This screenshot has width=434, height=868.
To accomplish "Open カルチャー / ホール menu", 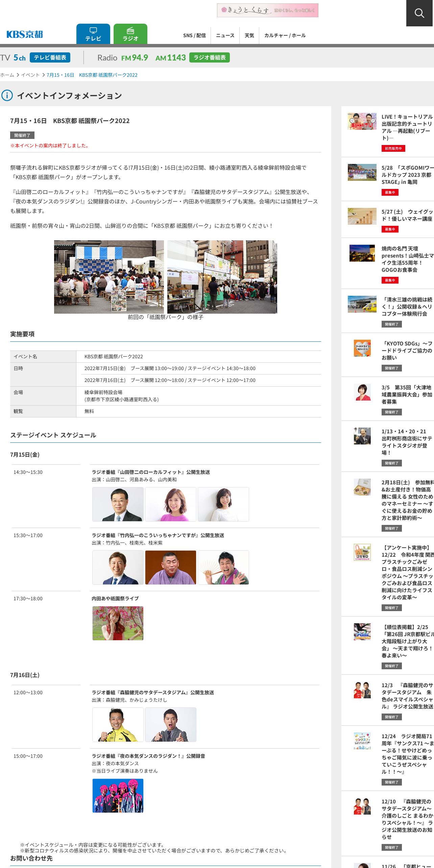I will tap(285, 35).
